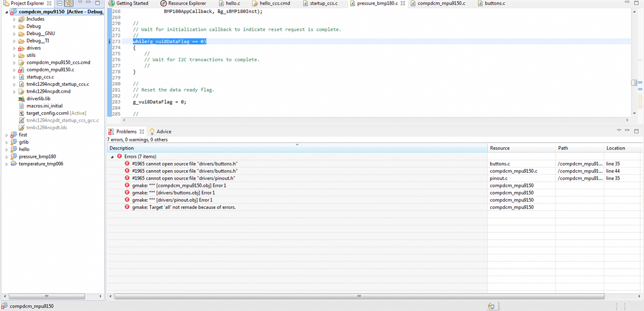
Task: Expand the utils folder
Action: click(14, 55)
